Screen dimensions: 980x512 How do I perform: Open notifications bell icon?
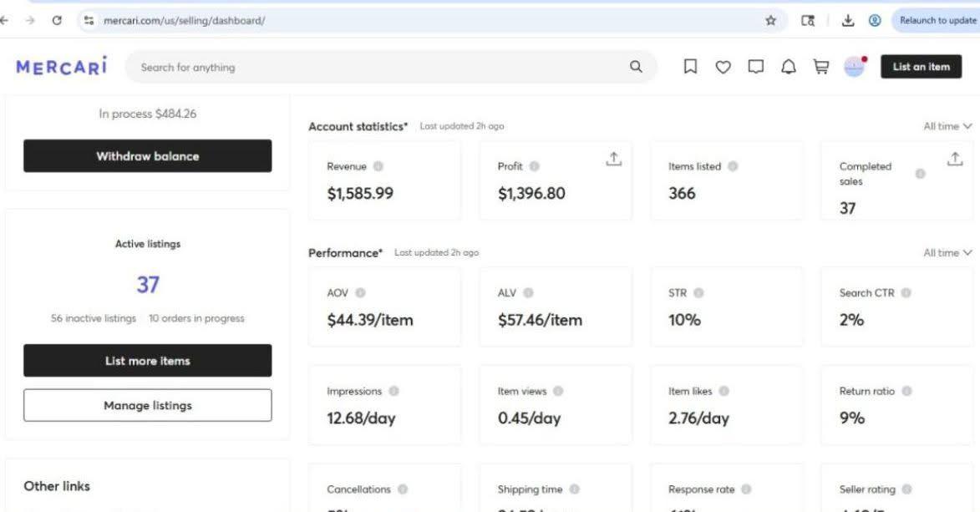click(x=788, y=68)
